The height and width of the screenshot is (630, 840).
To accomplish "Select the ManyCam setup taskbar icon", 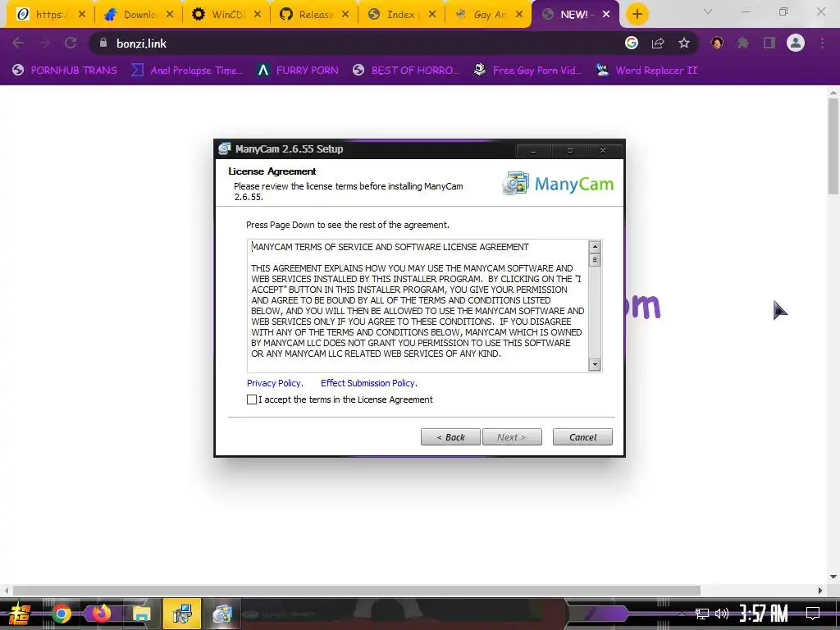I will pos(221,614).
